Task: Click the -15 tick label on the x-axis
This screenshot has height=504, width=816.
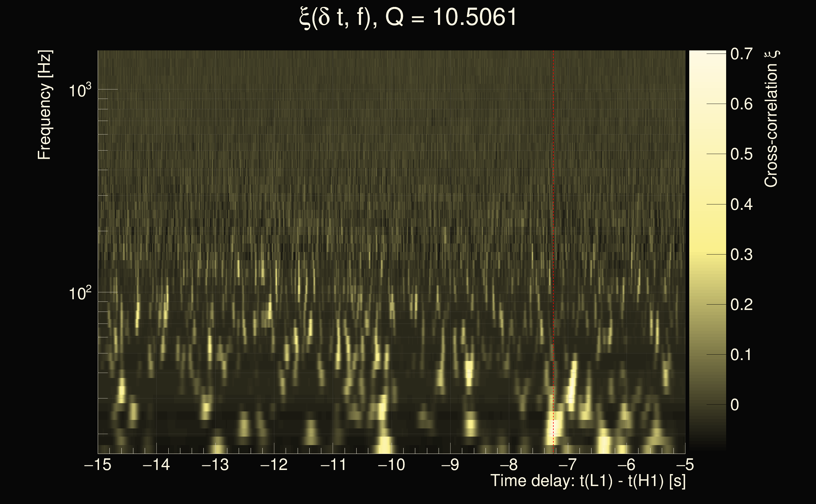Action: pyautogui.click(x=98, y=465)
